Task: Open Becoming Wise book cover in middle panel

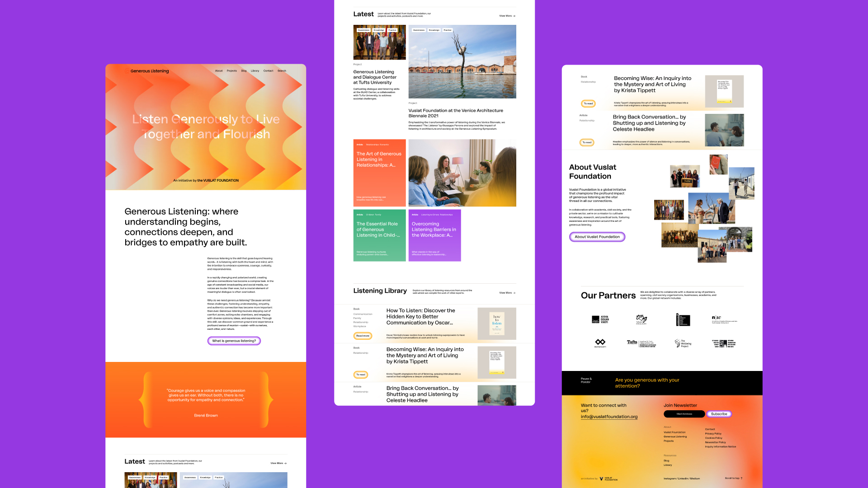Action: coord(497,363)
